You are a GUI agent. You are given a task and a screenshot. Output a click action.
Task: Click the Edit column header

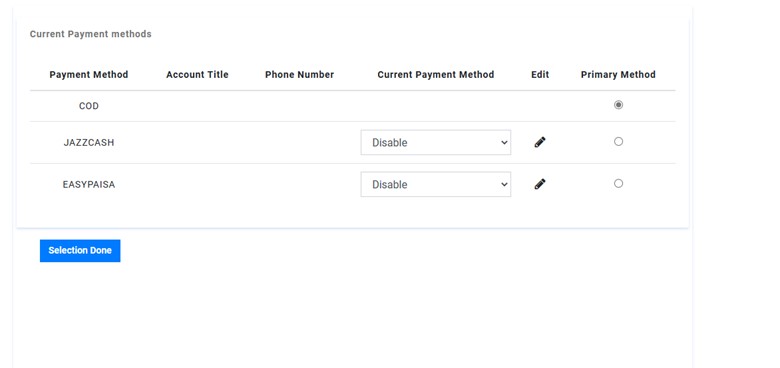tap(540, 75)
